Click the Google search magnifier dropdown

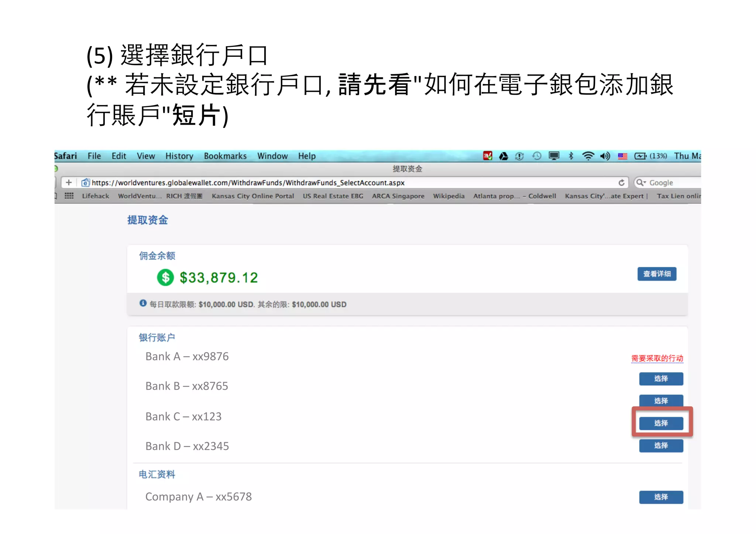(x=641, y=183)
